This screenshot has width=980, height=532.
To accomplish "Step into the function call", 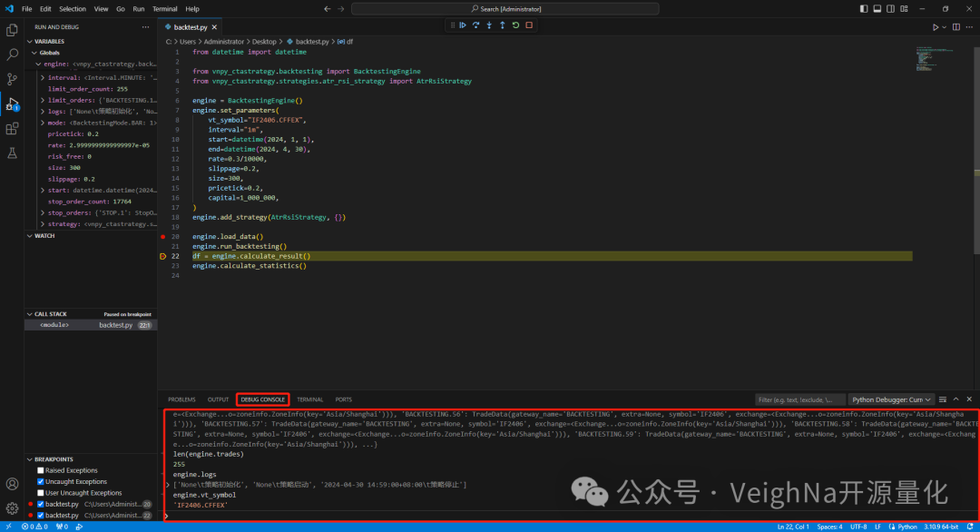I will [x=489, y=25].
